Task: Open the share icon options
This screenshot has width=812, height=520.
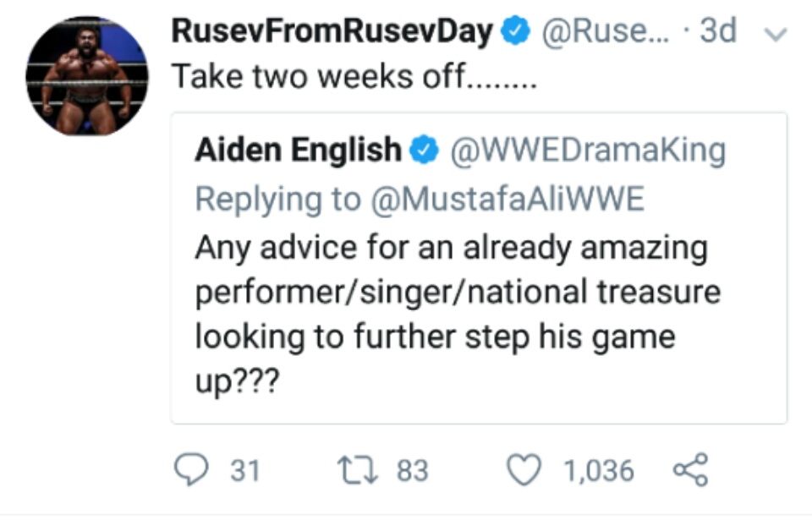Action: pos(689,470)
